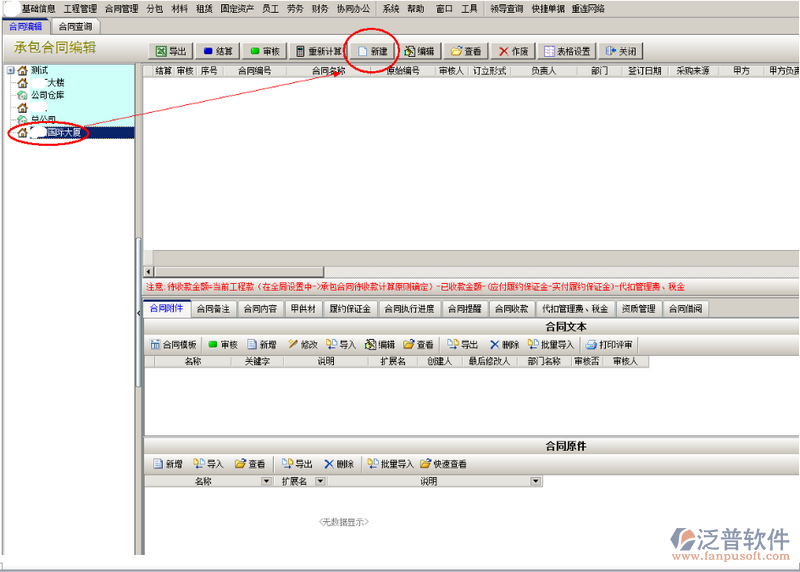Click the contract grid horizontal scrollbar thumb
Screen dimensions: 800x572
[239, 272]
